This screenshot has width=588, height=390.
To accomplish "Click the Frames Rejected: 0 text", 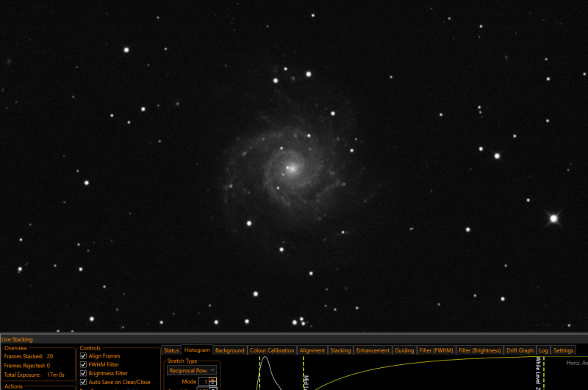I will pos(27,365).
